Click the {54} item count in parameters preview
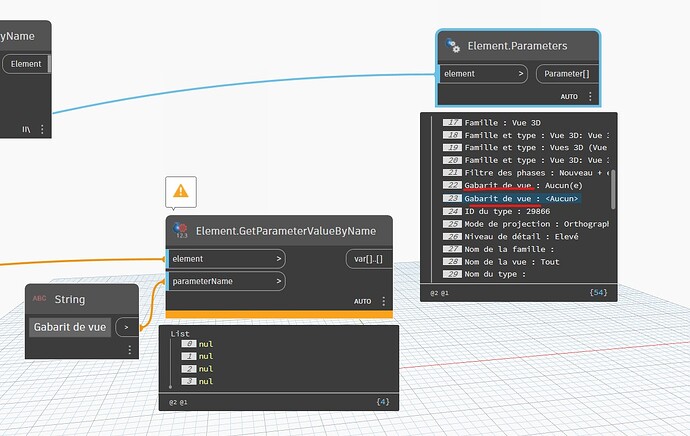 [x=598, y=292]
